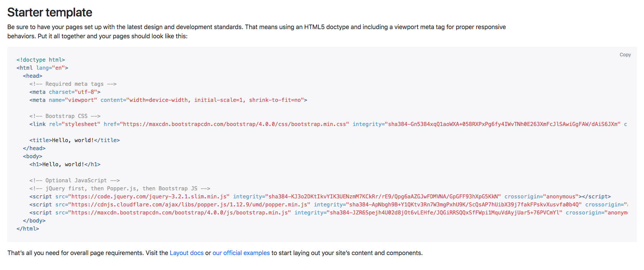Select the html lang="en" opening tag
Screen dimensions: 644x270
42,68
